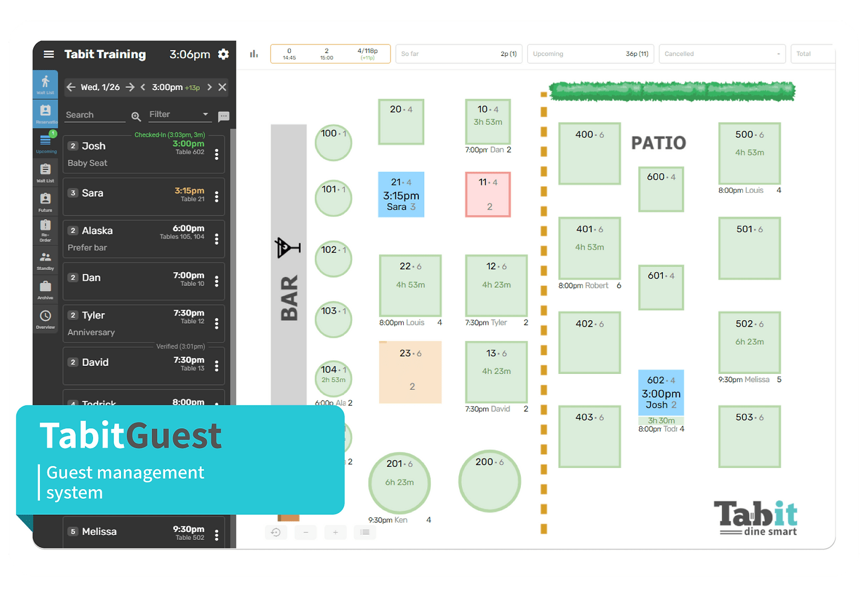868x597 pixels.
Task: Open the So far summary box
Action: click(x=459, y=54)
